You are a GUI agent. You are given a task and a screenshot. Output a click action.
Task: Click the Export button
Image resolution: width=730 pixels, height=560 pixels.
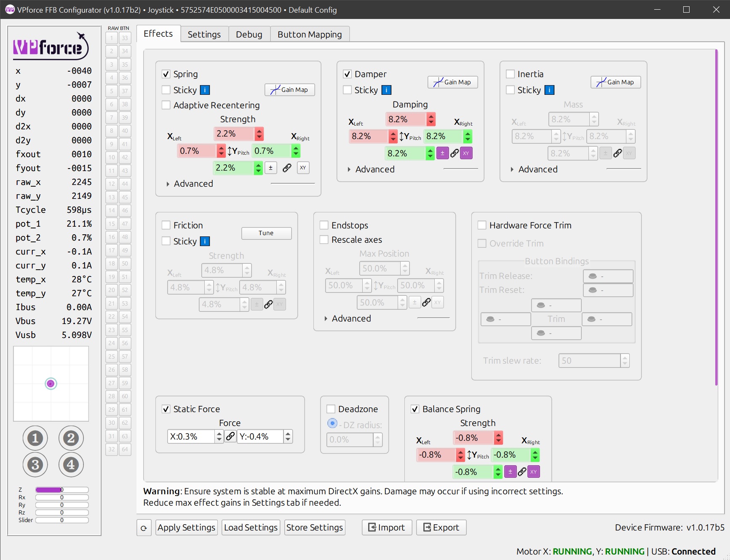pos(441,528)
